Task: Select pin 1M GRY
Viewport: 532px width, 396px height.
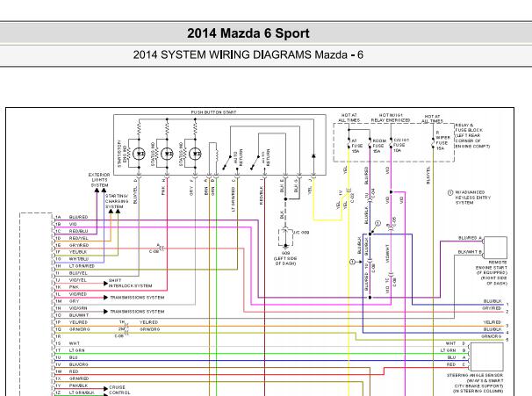Action: pyautogui.click(x=67, y=301)
